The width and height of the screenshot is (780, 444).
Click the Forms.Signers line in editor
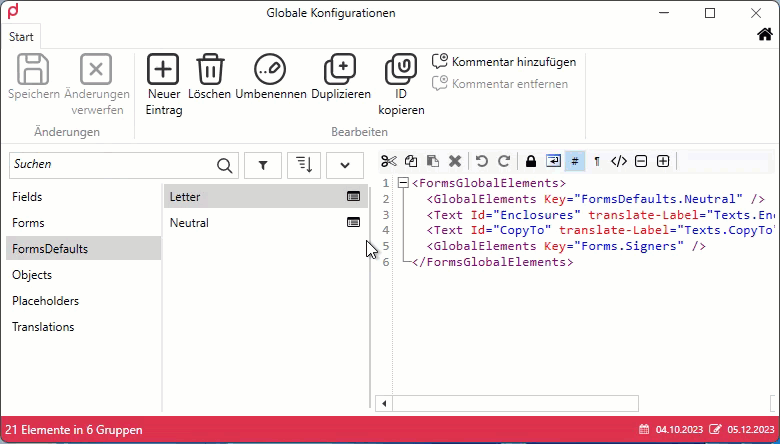coord(566,246)
